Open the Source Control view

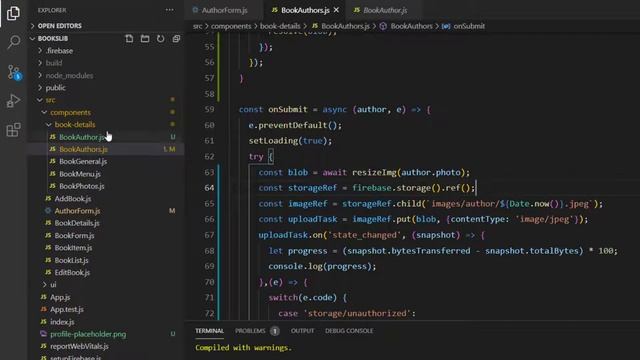13,72
